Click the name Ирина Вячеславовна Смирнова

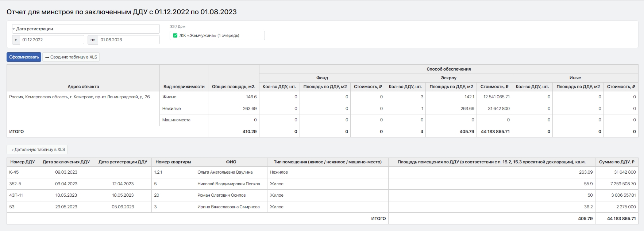[x=228, y=207]
